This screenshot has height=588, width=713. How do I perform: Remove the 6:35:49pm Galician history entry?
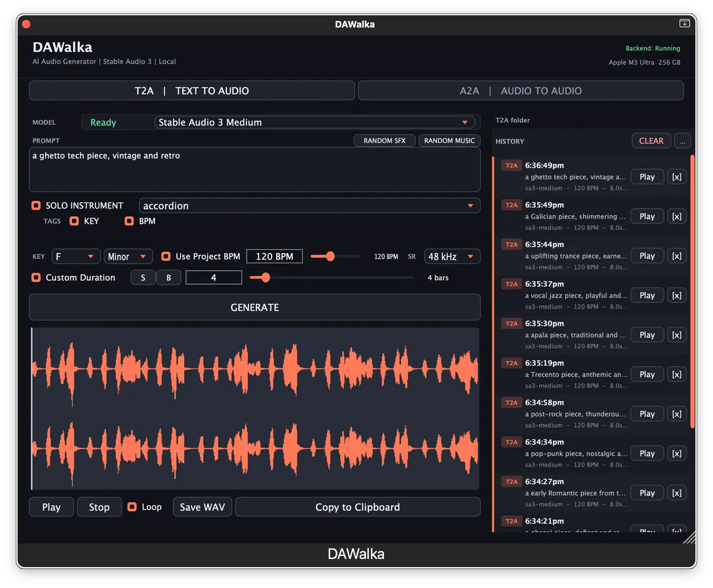click(x=677, y=216)
